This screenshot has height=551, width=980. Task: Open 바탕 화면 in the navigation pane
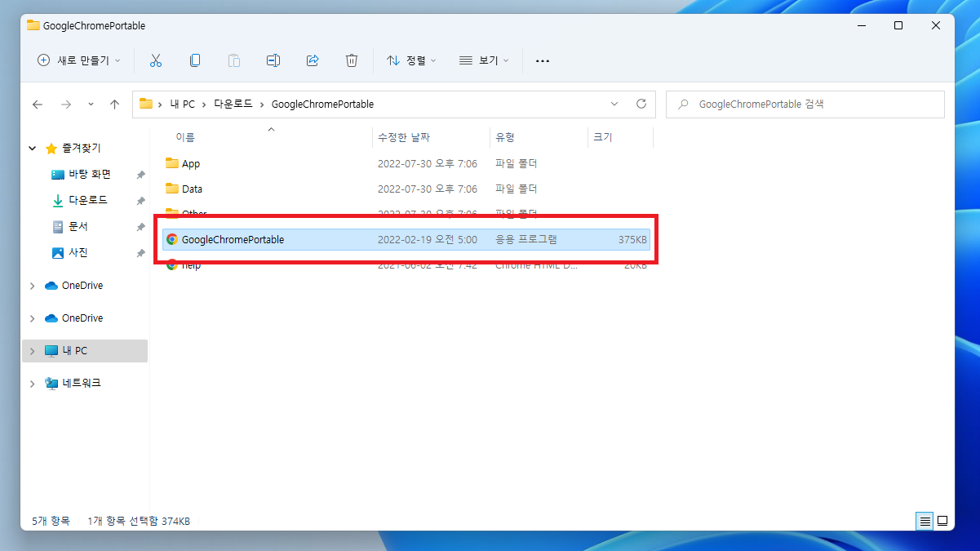tap(90, 174)
